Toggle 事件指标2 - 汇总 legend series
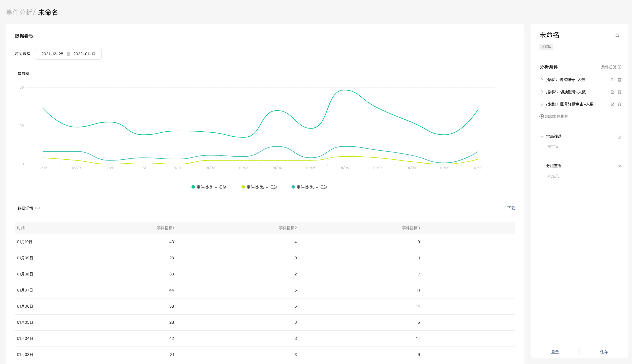632x364 pixels. (259, 187)
